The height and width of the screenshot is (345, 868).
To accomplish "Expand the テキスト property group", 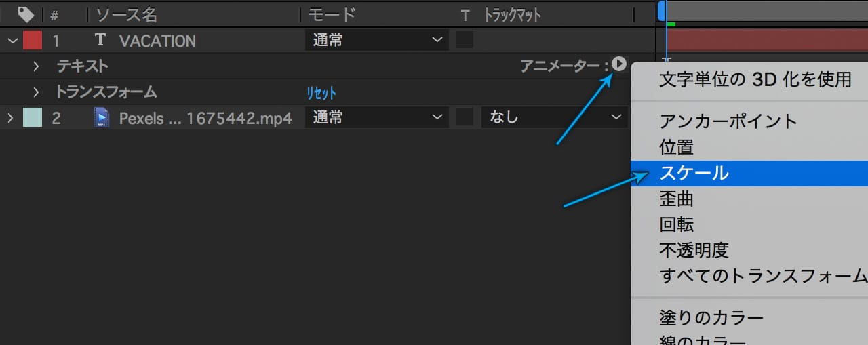I will click(x=37, y=66).
